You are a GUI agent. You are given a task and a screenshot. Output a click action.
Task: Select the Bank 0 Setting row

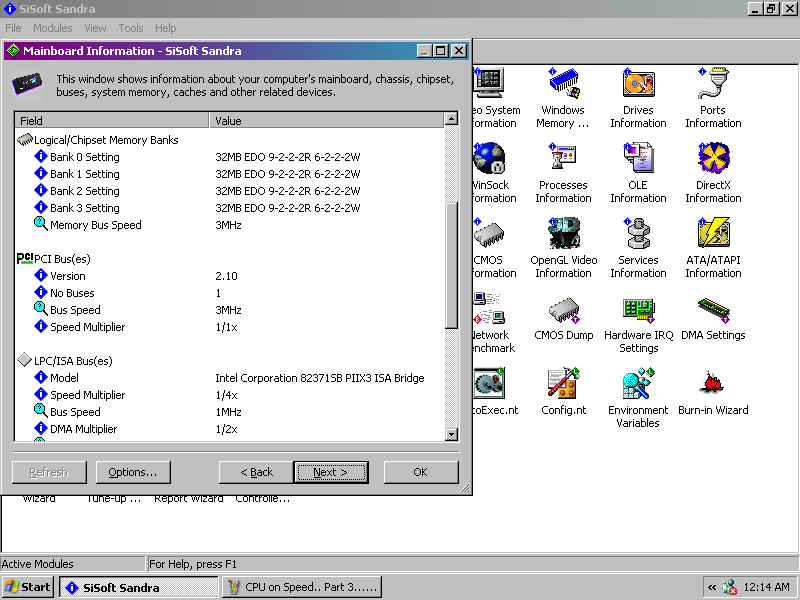[84, 157]
